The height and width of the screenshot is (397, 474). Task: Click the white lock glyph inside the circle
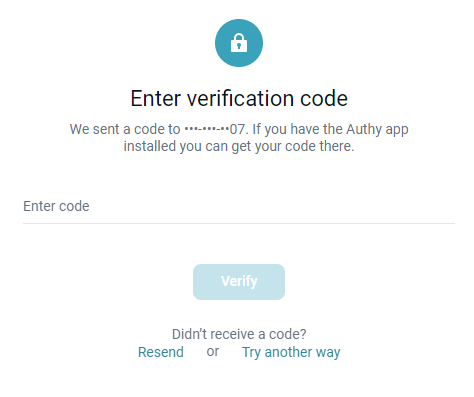[239, 43]
